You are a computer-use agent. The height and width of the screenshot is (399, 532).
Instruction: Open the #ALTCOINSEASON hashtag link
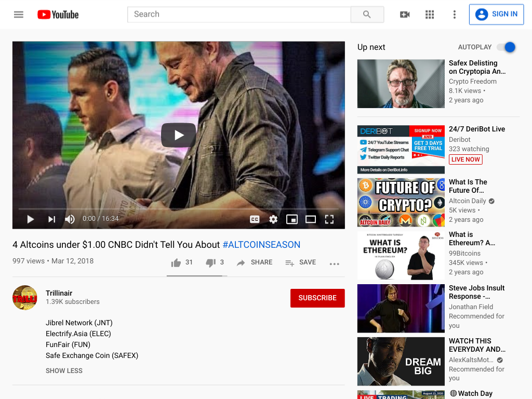coord(261,245)
